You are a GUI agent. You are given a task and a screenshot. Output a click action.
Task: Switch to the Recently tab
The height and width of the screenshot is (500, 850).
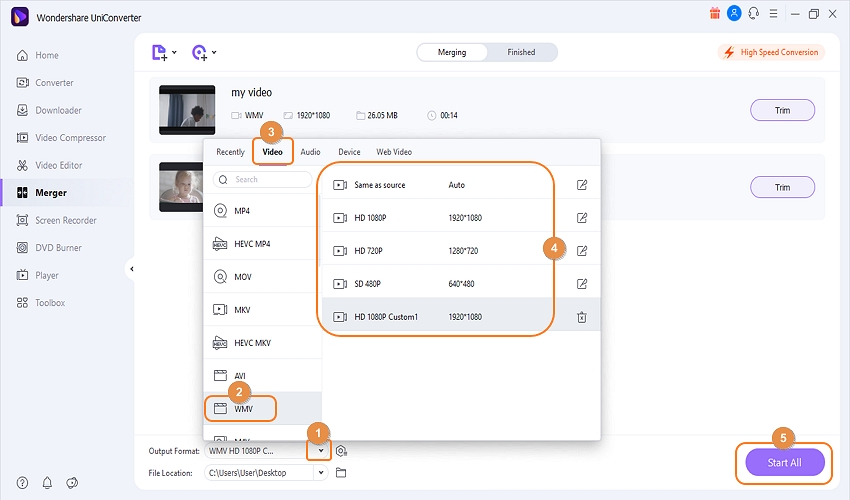(230, 152)
